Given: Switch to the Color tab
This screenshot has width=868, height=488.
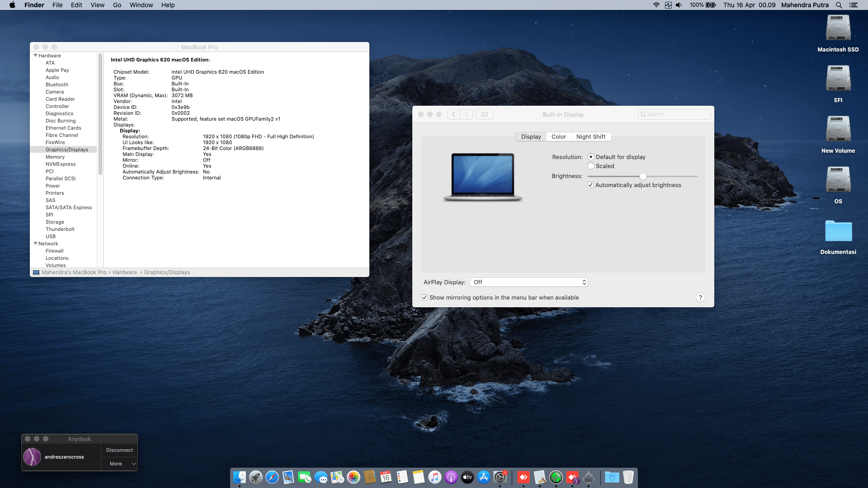Looking at the screenshot, I should (x=559, y=136).
